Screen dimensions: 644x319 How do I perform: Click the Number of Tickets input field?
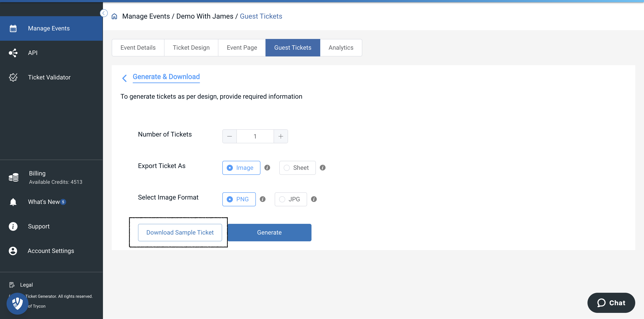coord(255,136)
